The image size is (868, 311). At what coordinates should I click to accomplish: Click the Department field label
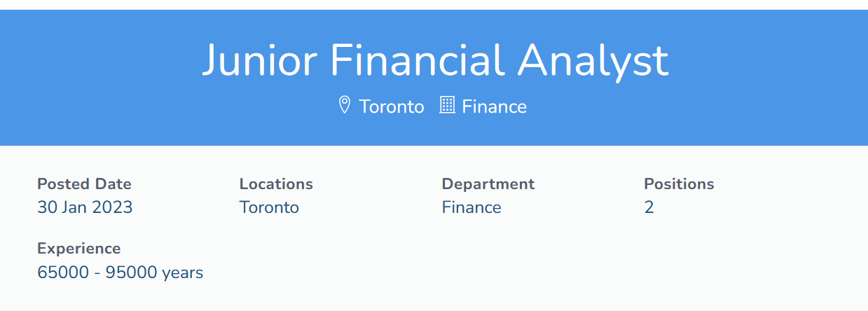488,184
